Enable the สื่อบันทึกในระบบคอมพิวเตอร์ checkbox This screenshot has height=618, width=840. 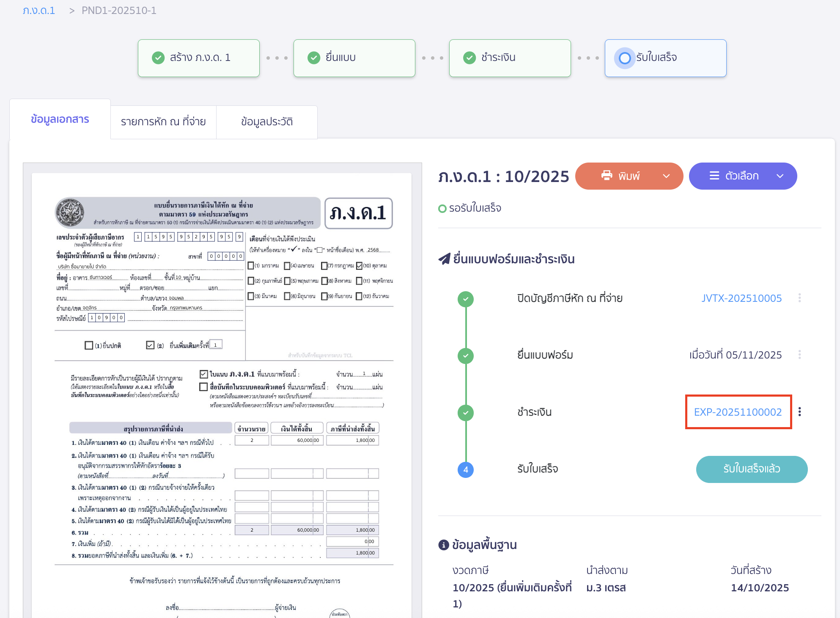[203, 386]
